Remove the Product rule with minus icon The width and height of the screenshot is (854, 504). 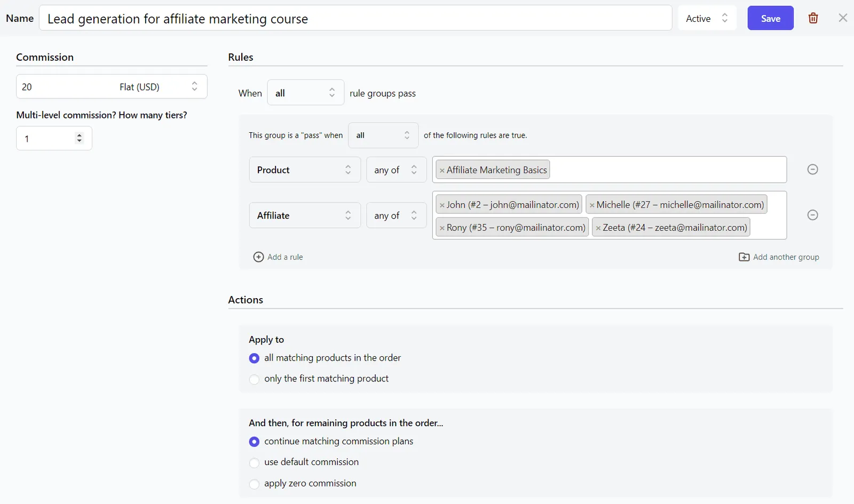coord(812,170)
